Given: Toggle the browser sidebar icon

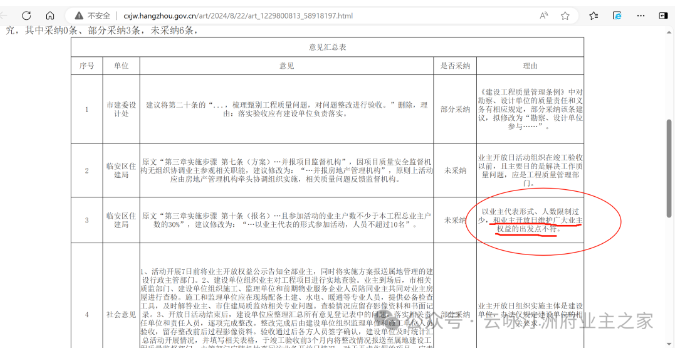Looking at the screenshot, I should coord(663,16).
